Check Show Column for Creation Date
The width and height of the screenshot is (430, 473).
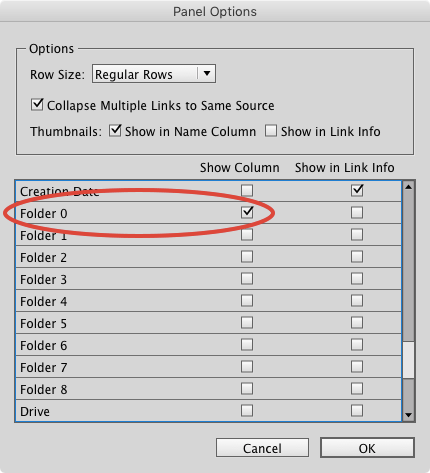pyautogui.click(x=247, y=190)
